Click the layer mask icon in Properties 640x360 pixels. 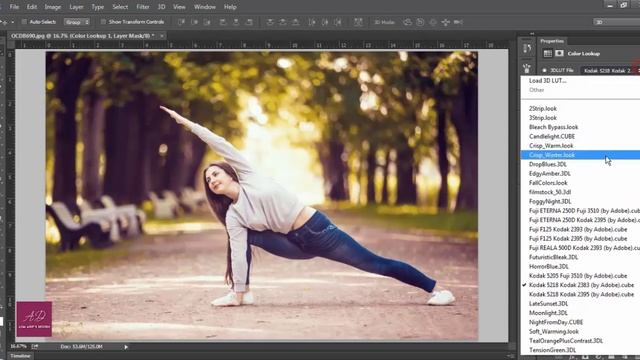coord(559,53)
